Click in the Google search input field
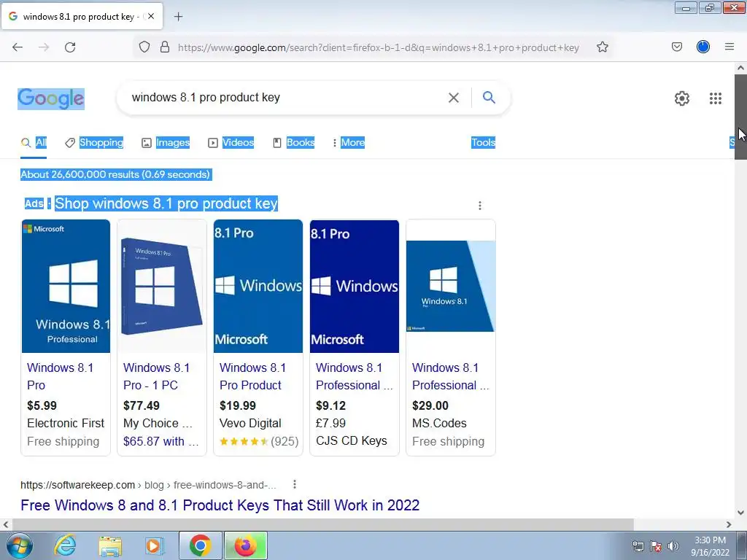 click(286, 98)
